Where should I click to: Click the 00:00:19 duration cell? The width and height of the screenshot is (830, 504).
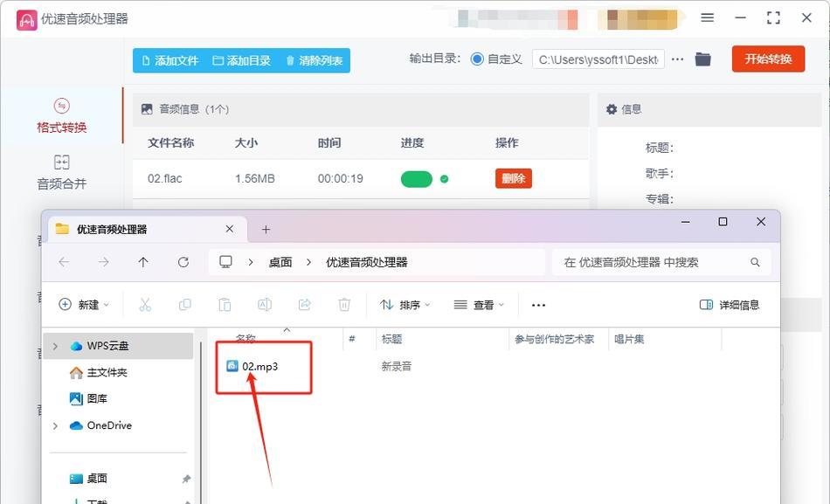[341, 178]
